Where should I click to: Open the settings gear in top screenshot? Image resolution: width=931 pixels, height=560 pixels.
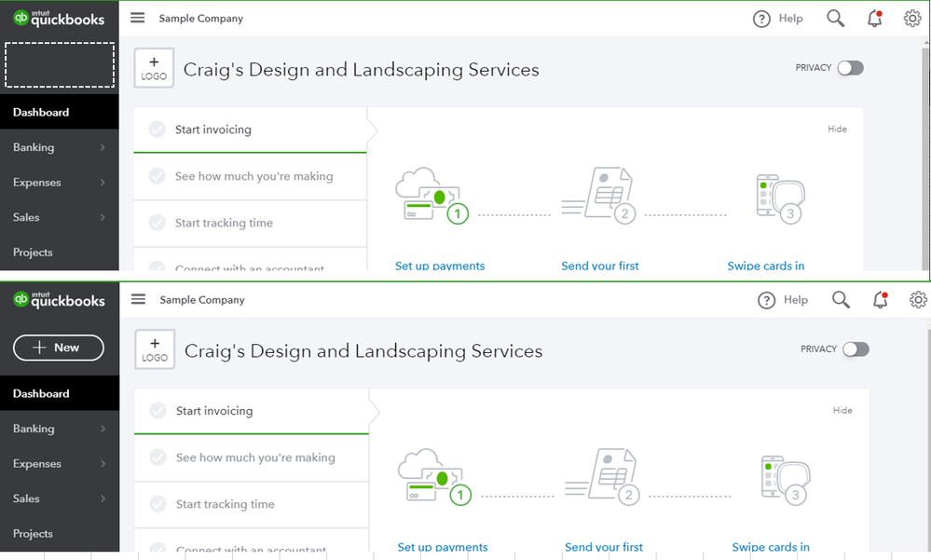coord(912,19)
